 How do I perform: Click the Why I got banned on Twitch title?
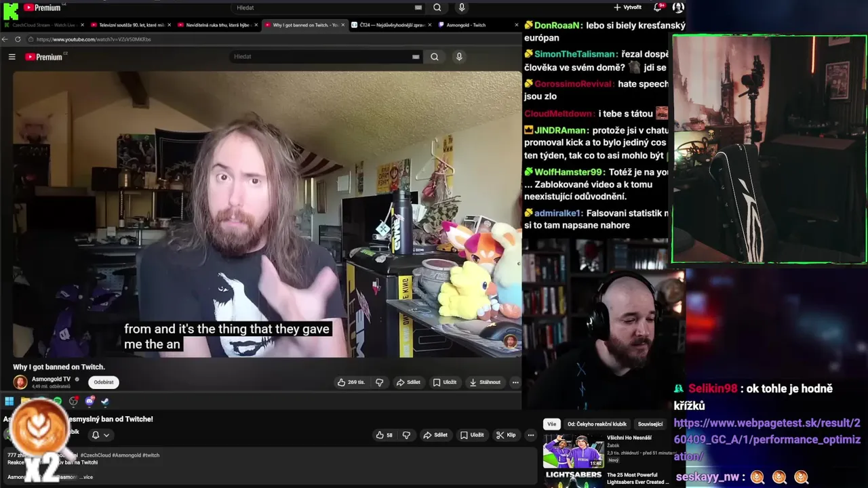(x=59, y=367)
